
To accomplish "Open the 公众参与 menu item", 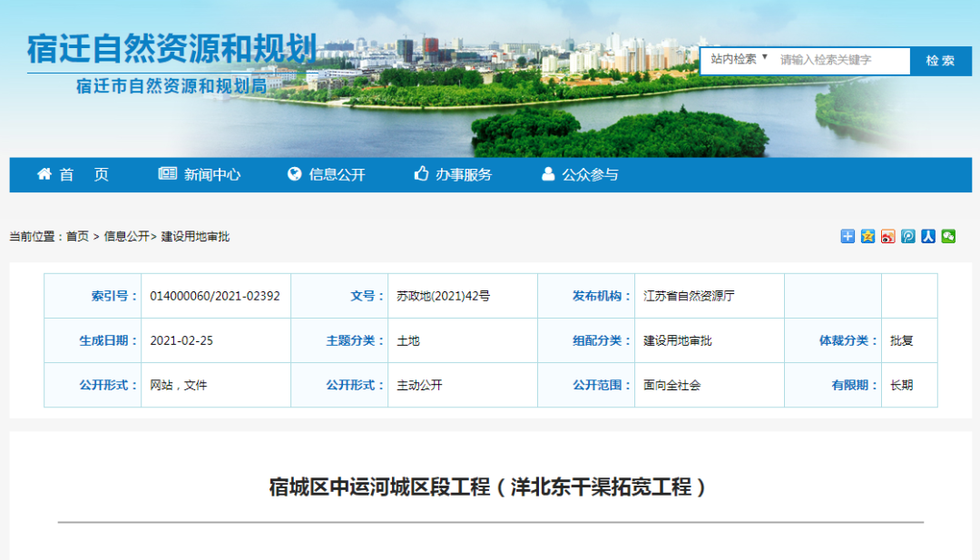I will [x=590, y=174].
